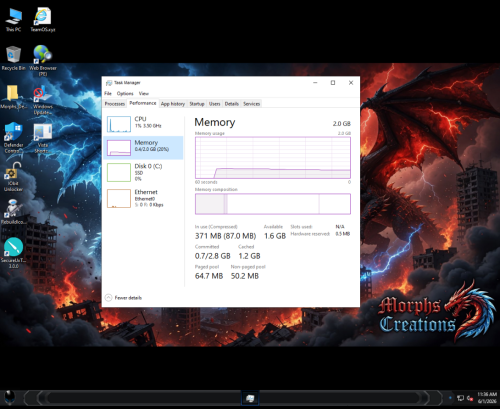Open the Recycle Bin
Viewport: 500px width, 409px height.
tap(13, 58)
